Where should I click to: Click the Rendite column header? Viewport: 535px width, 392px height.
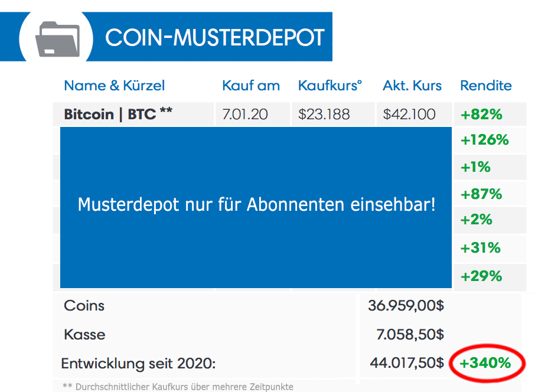coord(486,85)
